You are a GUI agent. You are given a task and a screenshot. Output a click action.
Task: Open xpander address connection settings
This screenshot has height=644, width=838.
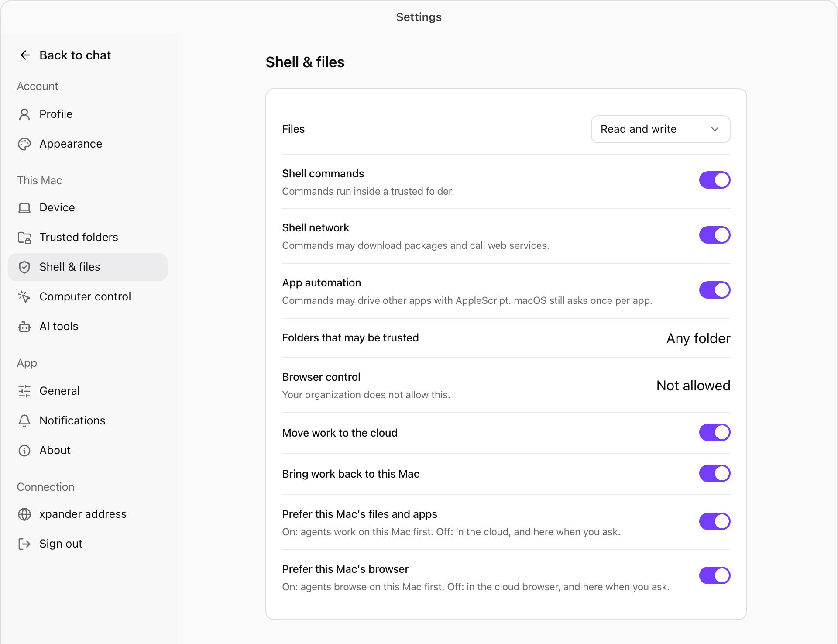tap(88, 514)
